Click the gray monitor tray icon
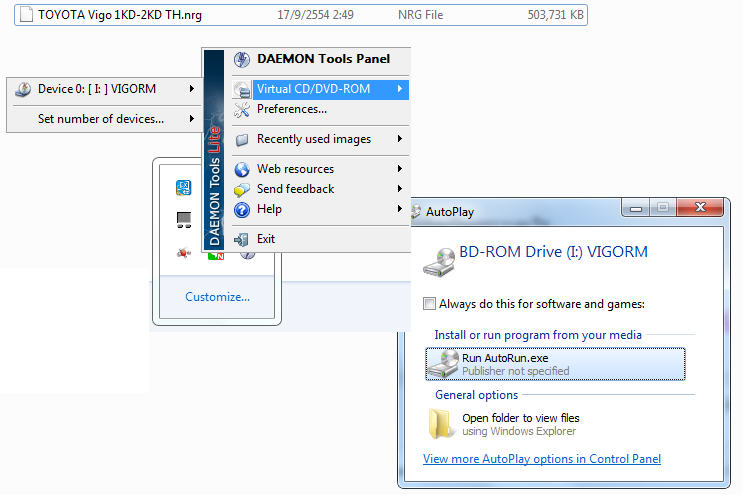 click(x=184, y=220)
